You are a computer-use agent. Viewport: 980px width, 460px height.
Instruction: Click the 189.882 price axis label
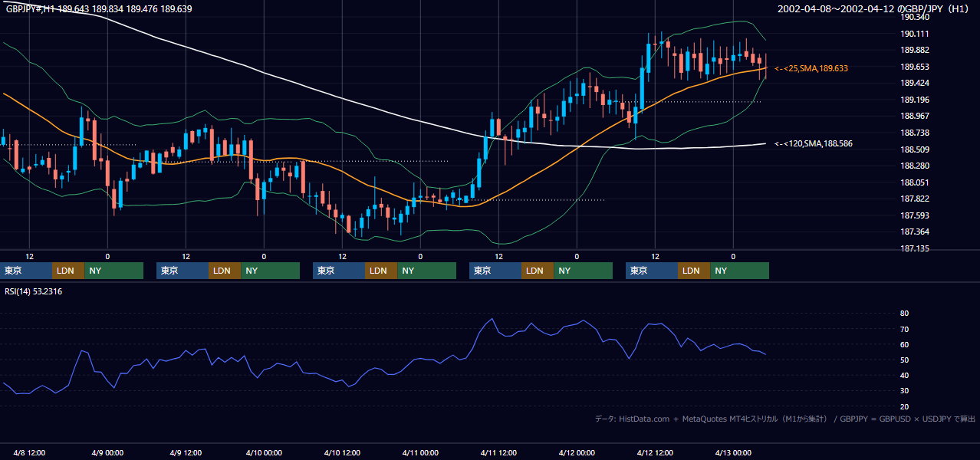click(916, 50)
